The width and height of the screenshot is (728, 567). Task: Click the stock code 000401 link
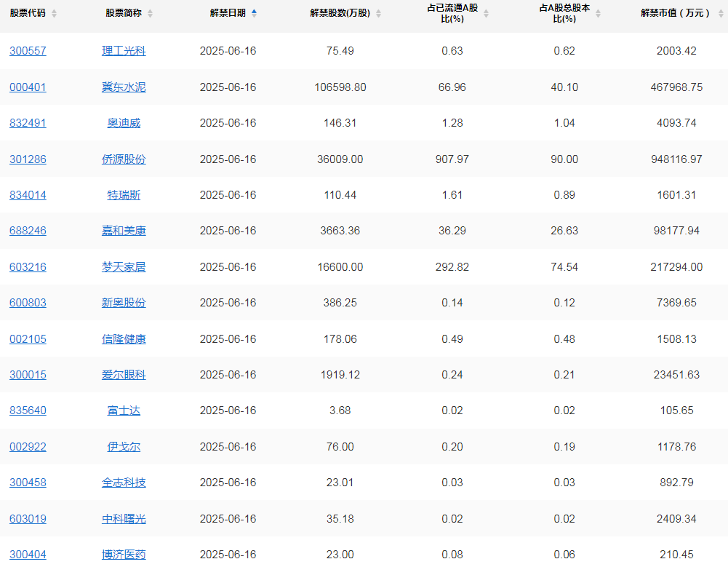click(x=28, y=87)
